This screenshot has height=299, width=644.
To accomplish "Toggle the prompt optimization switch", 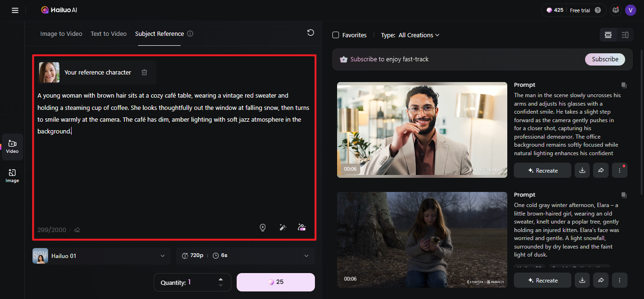I will (x=302, y=227).
